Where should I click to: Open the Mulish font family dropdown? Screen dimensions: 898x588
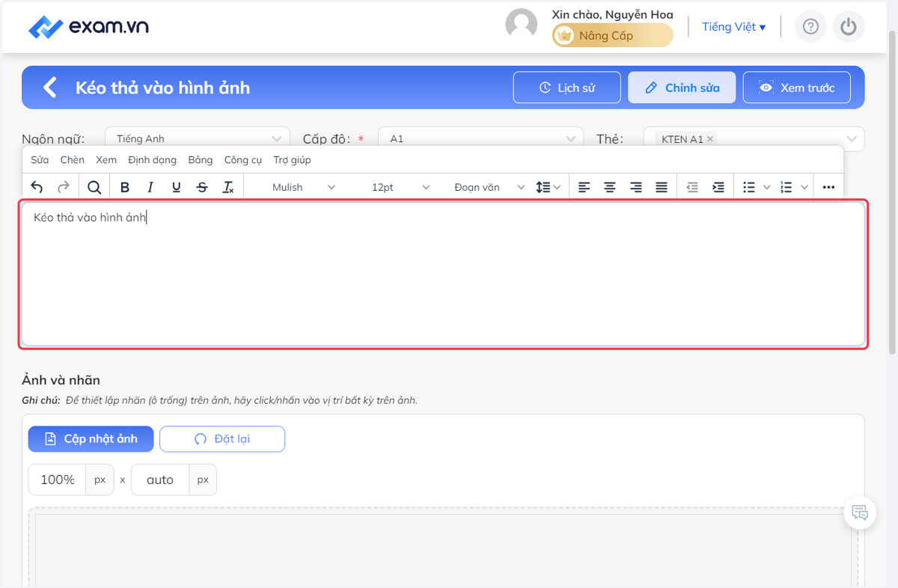click(x=304, y=187)
